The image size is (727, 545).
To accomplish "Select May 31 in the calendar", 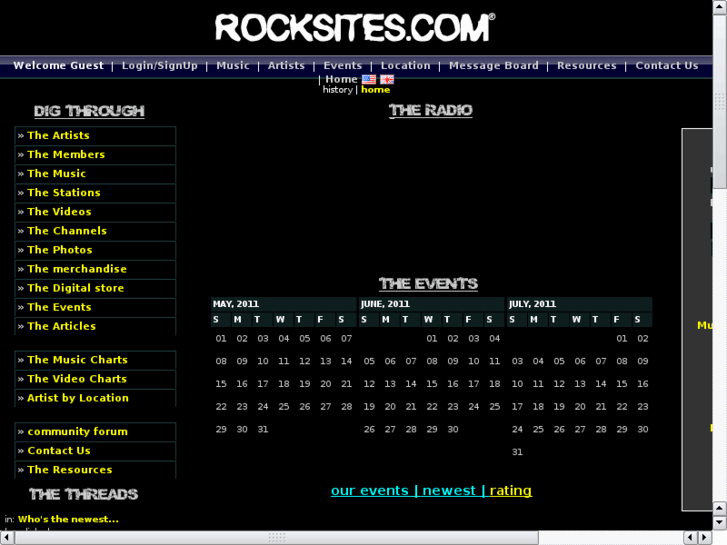I will (263, 429).
